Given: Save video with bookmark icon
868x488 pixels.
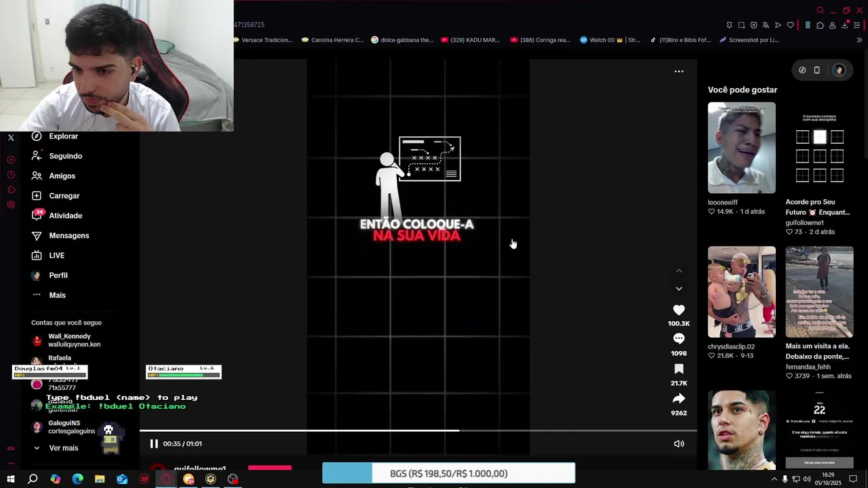Looking at the screenshot, I should [x=679, y=369].
